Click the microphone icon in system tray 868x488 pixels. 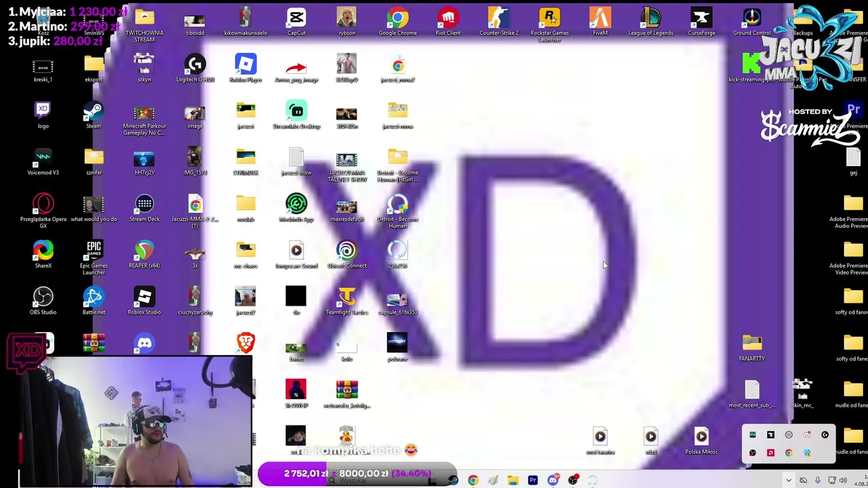(818, 481)
